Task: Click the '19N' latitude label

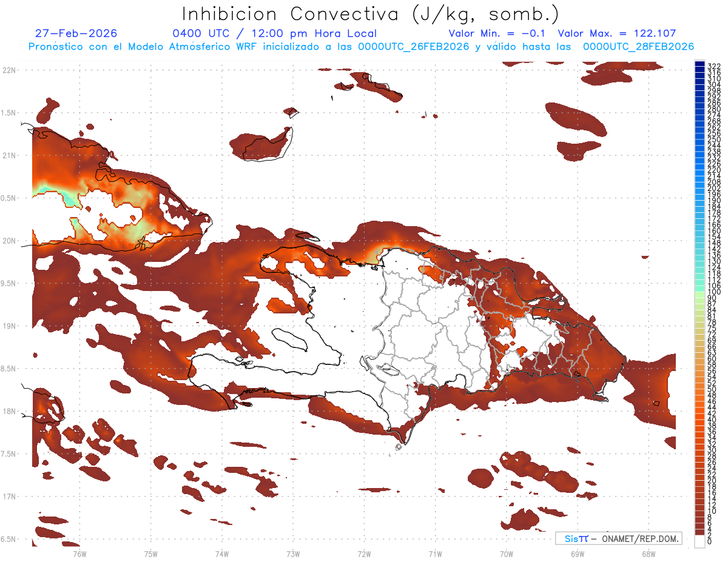Action: 8,326
